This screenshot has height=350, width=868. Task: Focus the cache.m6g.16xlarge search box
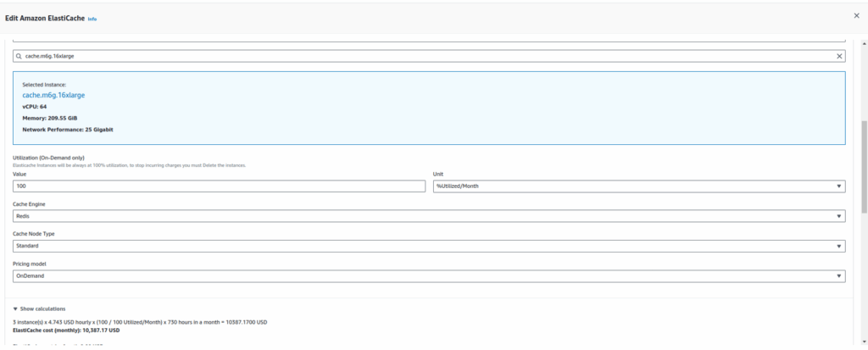pyautogui.click(x=429, y=57)
